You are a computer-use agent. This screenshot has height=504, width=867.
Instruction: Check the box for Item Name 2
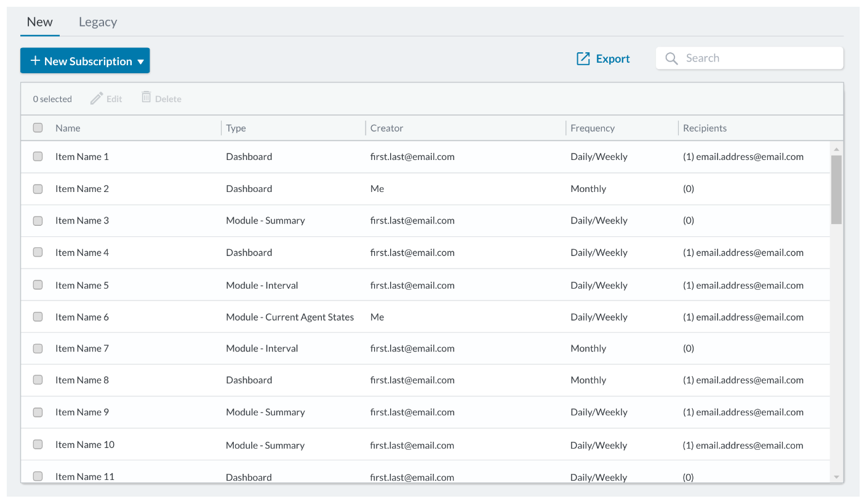tap(38, 189)
